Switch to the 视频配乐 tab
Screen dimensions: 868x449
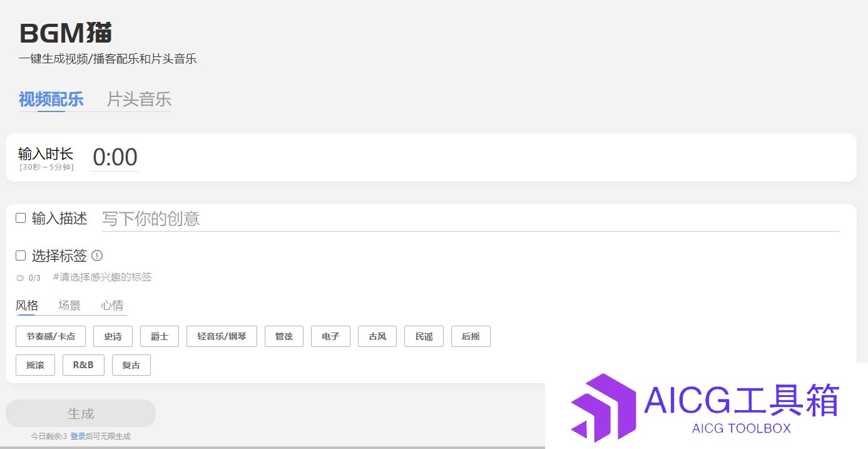tap(51, 100)
